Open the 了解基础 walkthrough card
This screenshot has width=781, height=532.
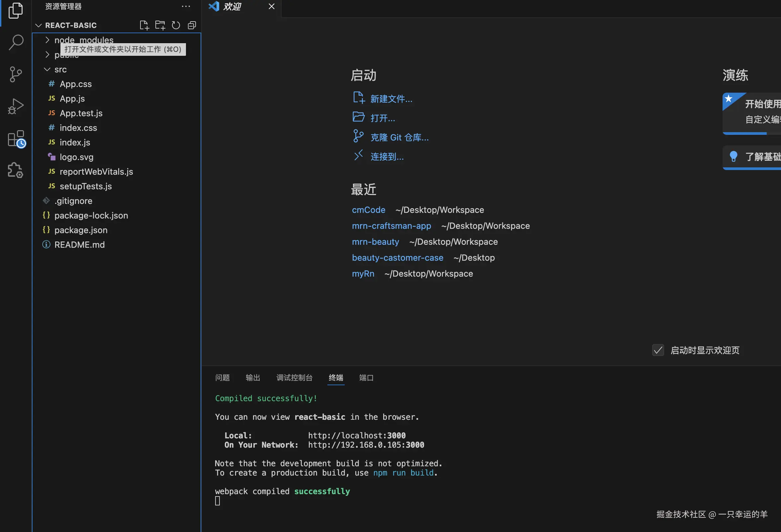click(752, 158)
